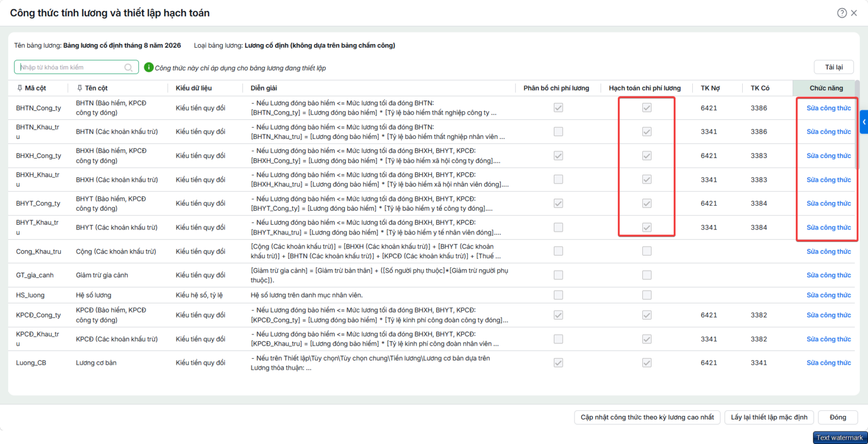This screenshot has height=444, width=868.
Task: Click Lấy lại thiết lập mặc định
Action: (769, 417)
